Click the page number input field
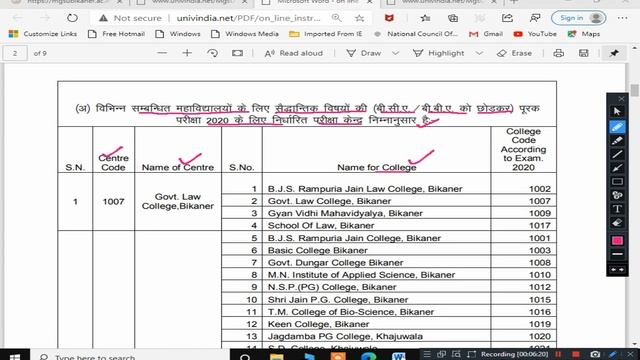This screenshot has width=640, height=360. pyautogui.click(x=15, y=53)
